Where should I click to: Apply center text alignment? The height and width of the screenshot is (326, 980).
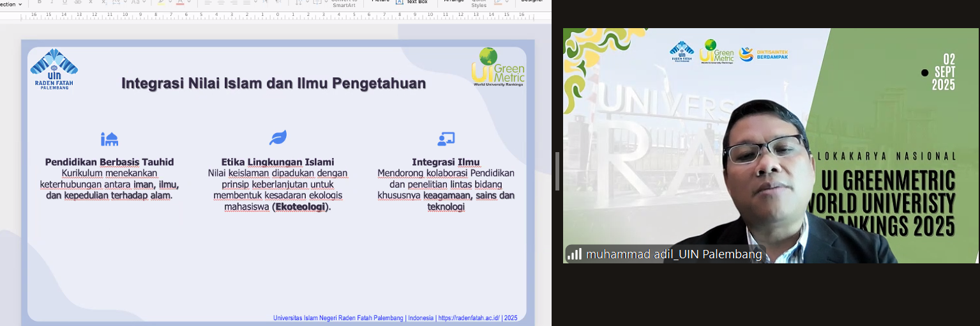pos(221,3)
